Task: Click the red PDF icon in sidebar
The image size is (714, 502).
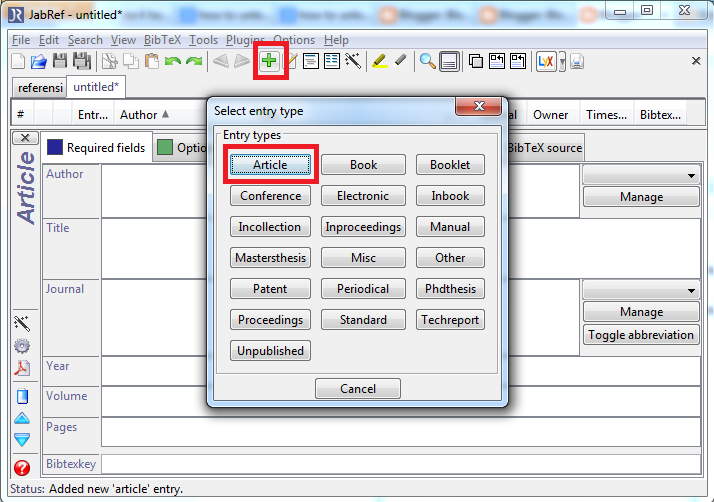Action: coord(22,368)
